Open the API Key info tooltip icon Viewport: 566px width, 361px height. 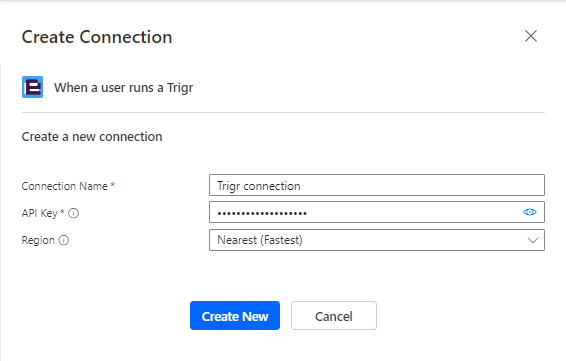tap(74, 213)
